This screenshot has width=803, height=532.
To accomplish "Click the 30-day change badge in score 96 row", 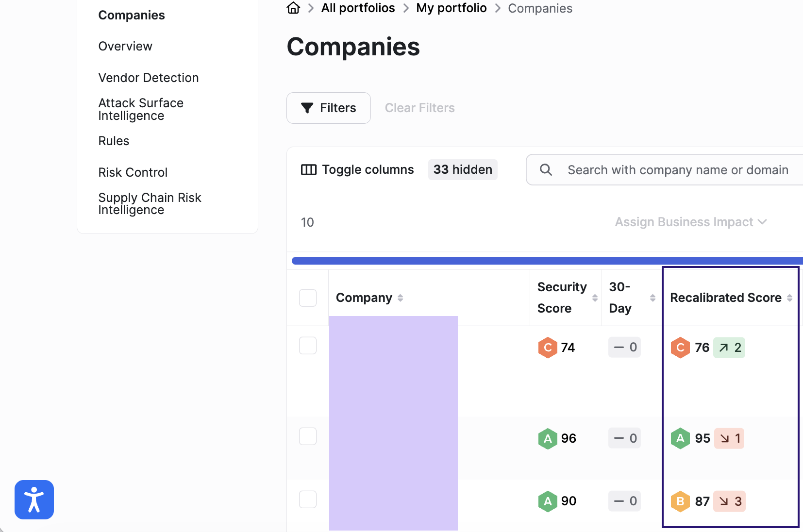I will coord(624,438).
